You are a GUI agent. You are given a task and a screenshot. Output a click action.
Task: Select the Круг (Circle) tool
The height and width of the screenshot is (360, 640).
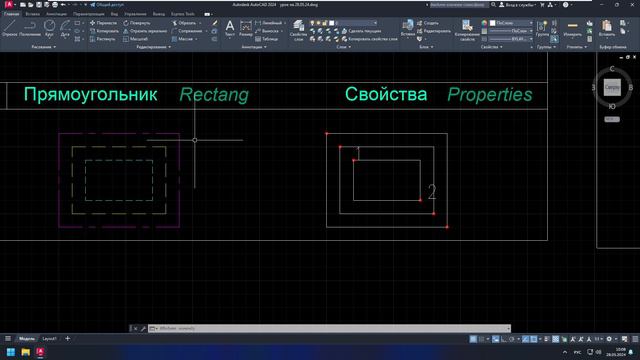tap(49, 28)
